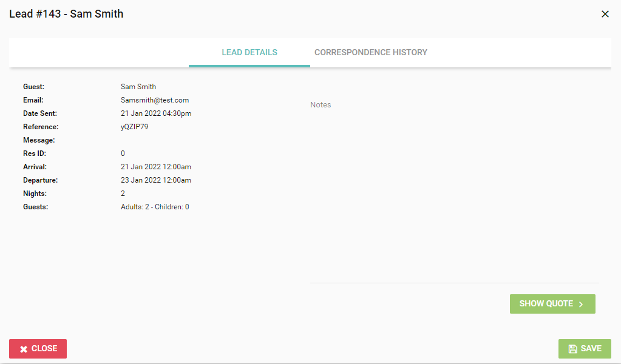Click the floppy disk icon on Save
The height and width of the screenshot is (364, 621).
pyautogui.click(x=572, y=349)
